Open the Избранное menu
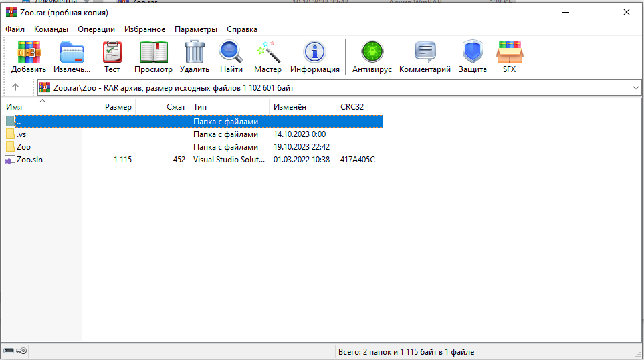The image size is (644, 360). pyautogui.click(x=144, y=29)
